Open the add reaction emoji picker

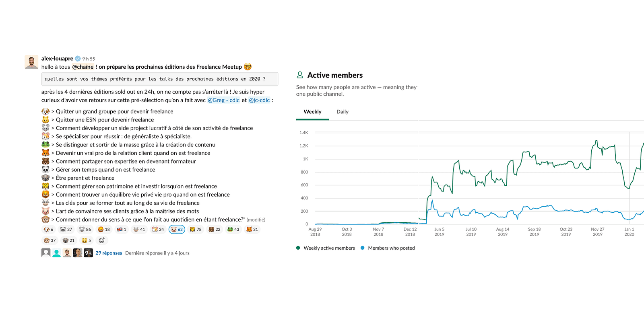click(x=102, y=240)
